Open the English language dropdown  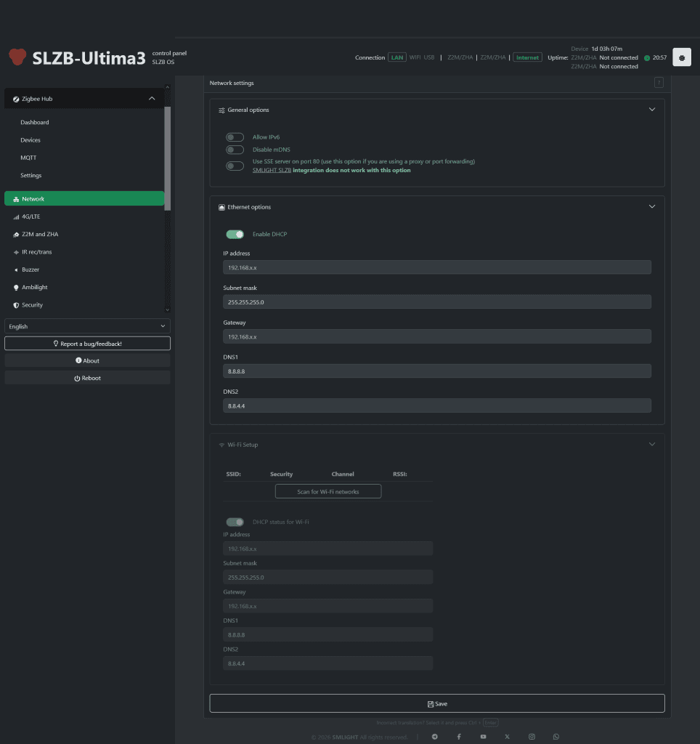(x=87, y=326)
